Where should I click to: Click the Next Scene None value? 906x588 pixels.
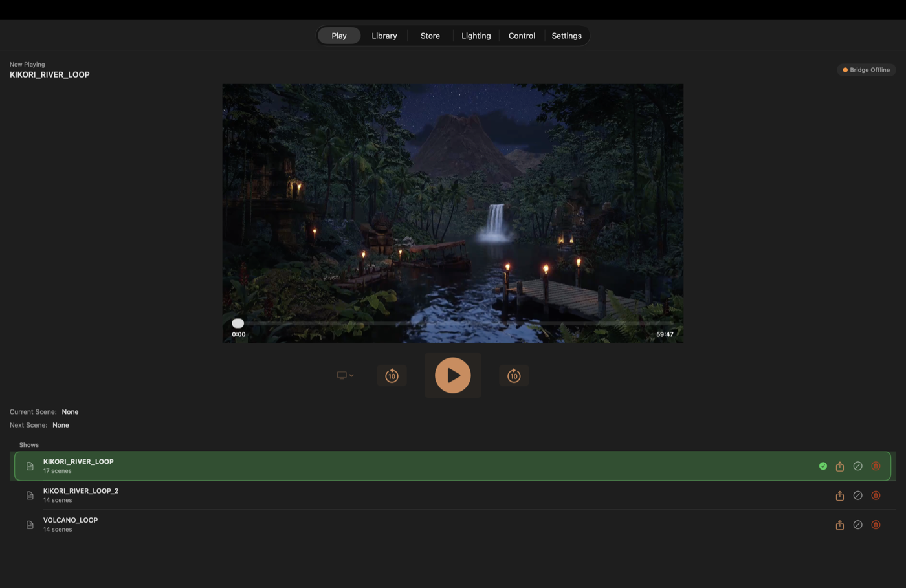61,425
